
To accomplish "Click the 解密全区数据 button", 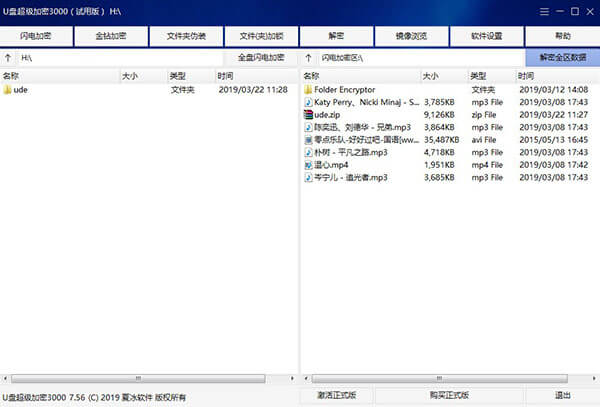I will [x=562, y=58].
